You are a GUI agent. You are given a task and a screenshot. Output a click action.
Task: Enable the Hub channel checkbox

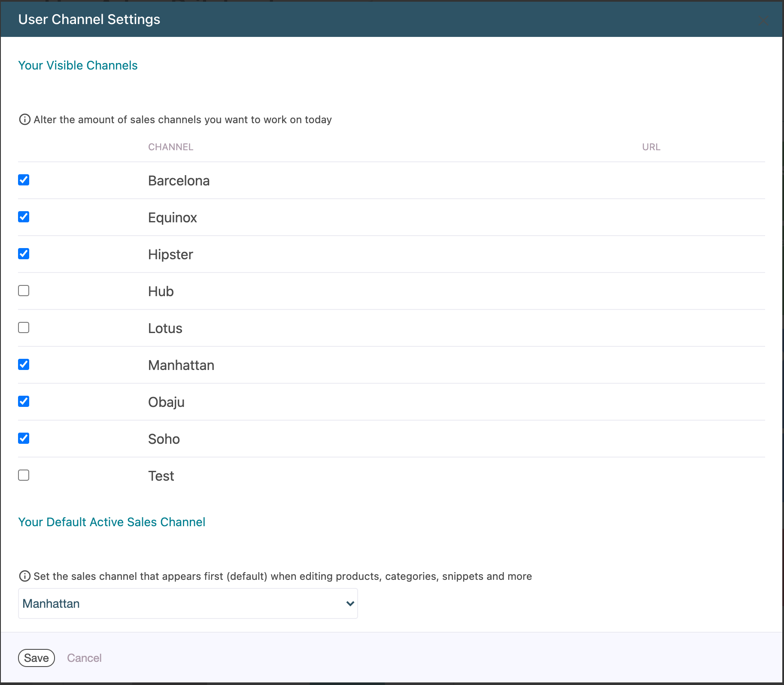click(24, 291)
